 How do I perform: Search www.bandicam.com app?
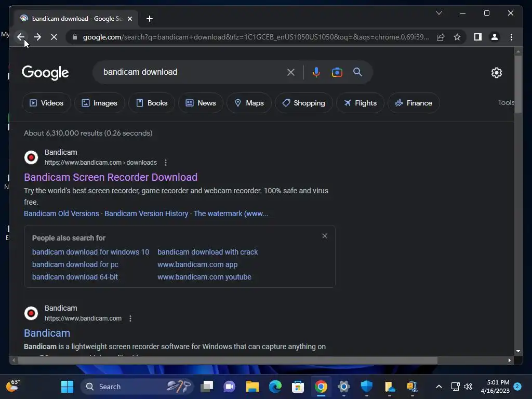tap(197, 264)
